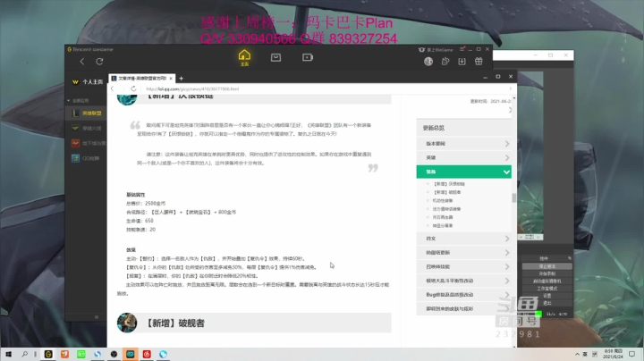Click 退出 in the background streaming window
644x361 pixels.
[547, 303]
